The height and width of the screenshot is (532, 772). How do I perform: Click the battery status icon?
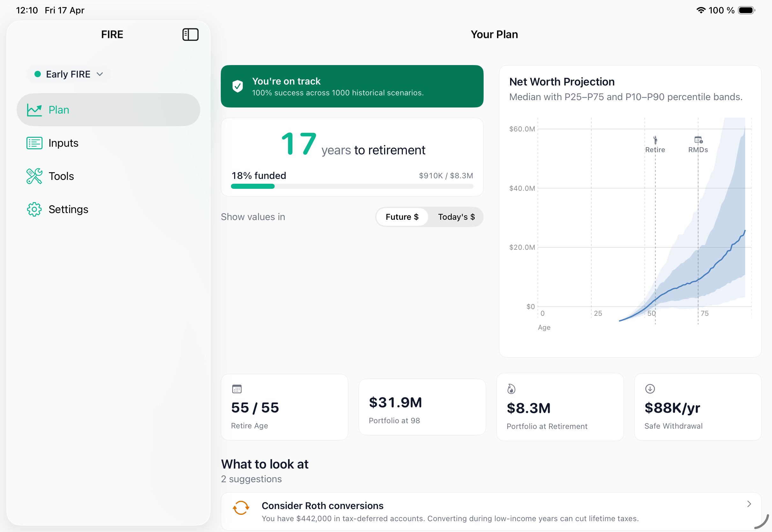tap(746, 10)
